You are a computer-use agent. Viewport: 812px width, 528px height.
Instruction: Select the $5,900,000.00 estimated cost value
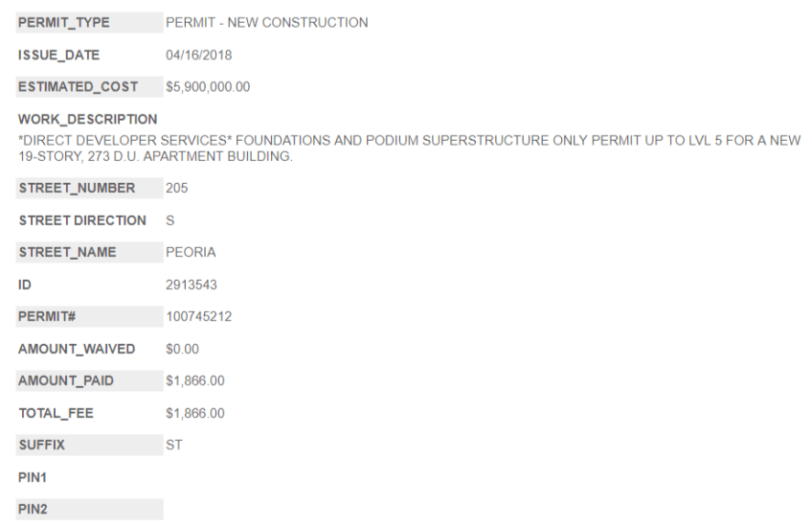tap(208, 87)
